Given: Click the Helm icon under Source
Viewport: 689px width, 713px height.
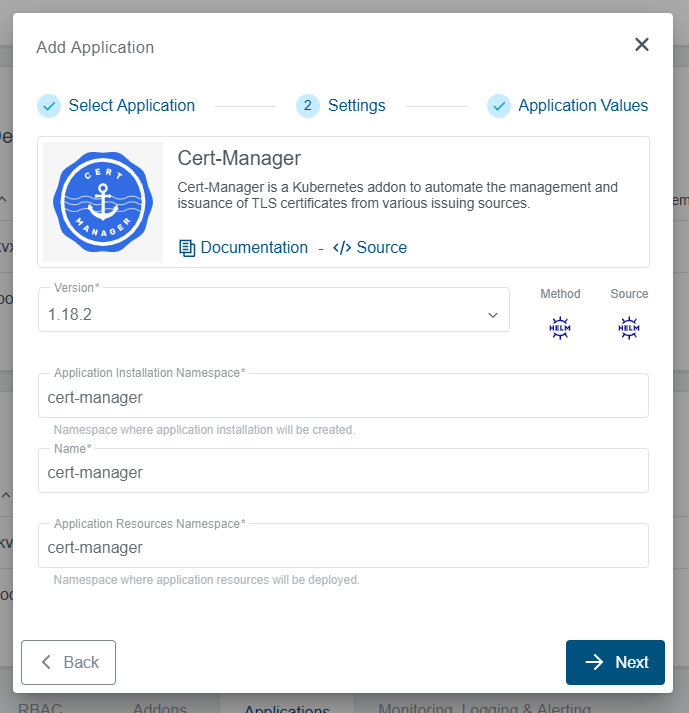Looking at the screenshot, I should (x=629, y=328).
